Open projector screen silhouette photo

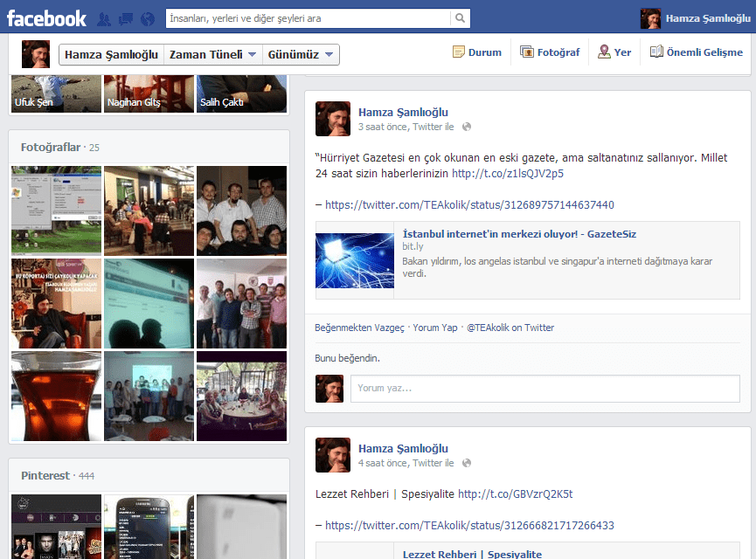149,304
